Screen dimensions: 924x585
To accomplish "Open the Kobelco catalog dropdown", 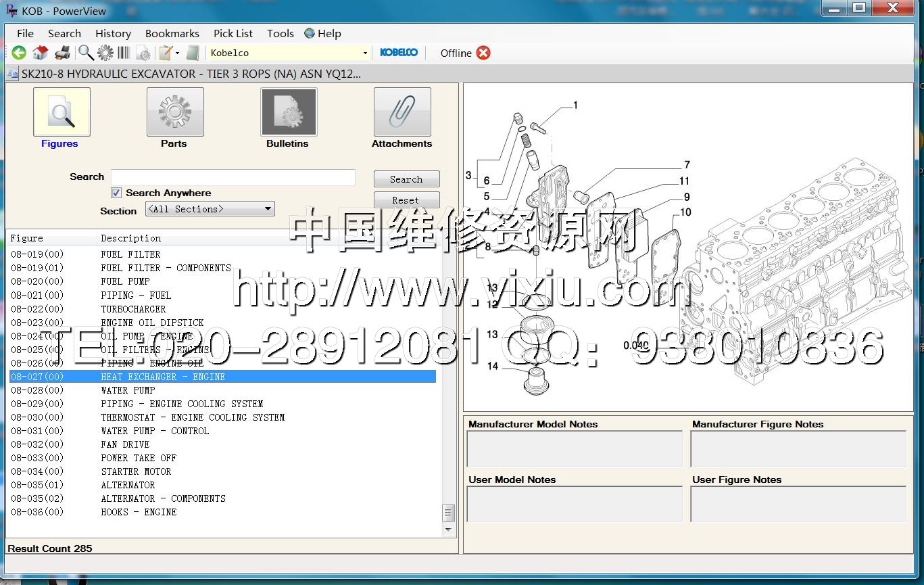I will [365, 53].
